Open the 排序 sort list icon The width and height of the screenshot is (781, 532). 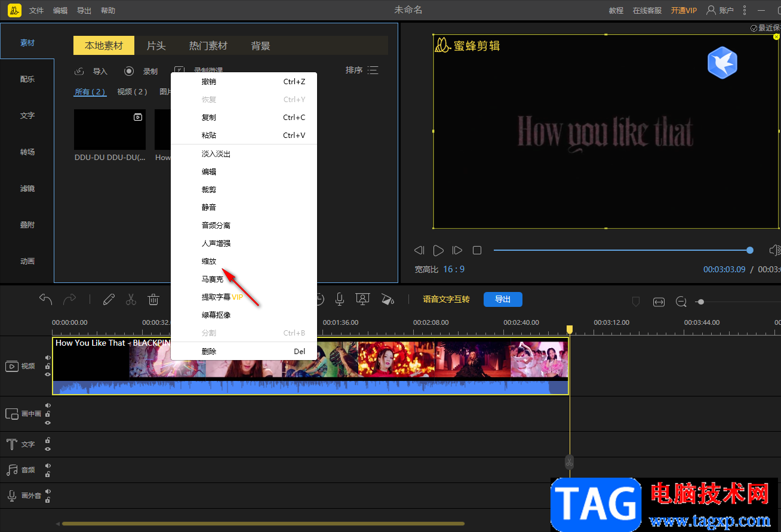[x=373, y=70]
